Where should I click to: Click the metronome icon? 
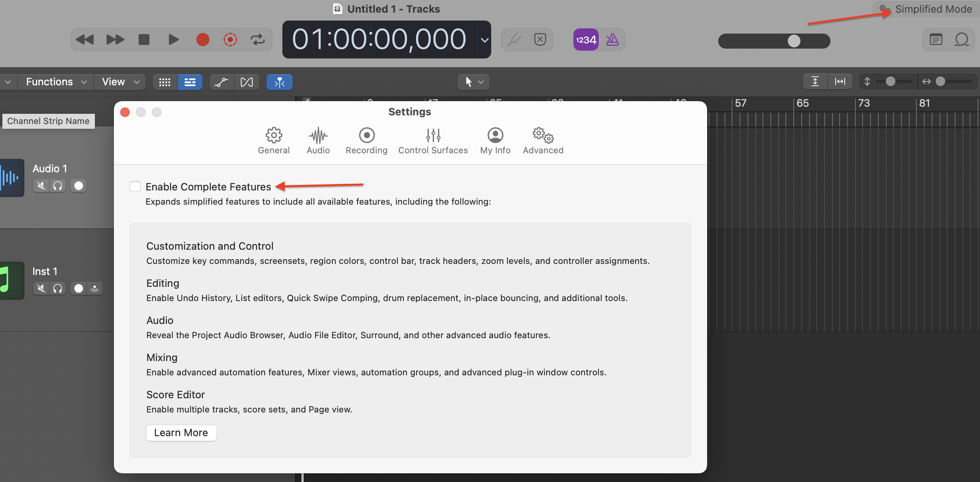(612, 40)
